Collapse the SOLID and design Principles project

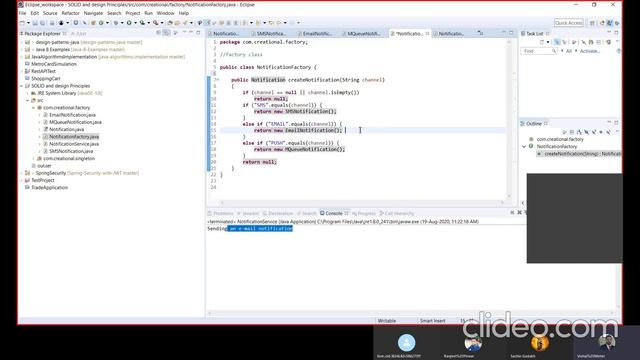[22, 86]
